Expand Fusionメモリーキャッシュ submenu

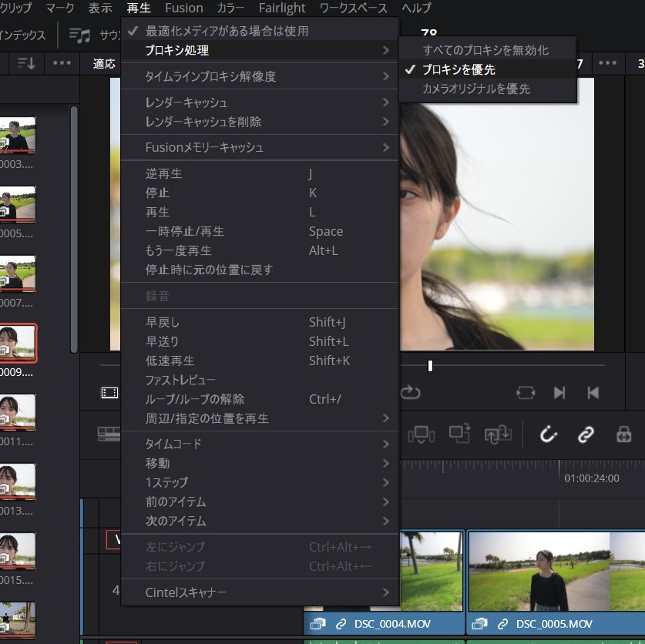tap(260, 147)
